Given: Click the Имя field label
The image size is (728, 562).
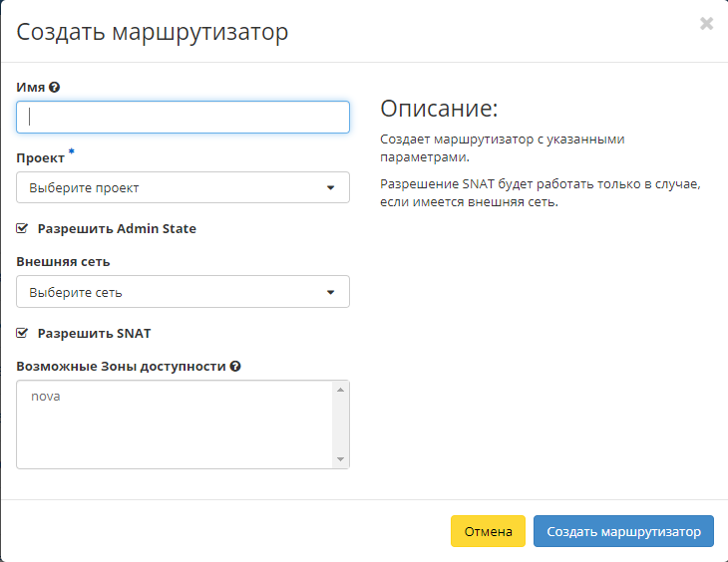Looking at the screenshot, I should click(x=30, y=88).
